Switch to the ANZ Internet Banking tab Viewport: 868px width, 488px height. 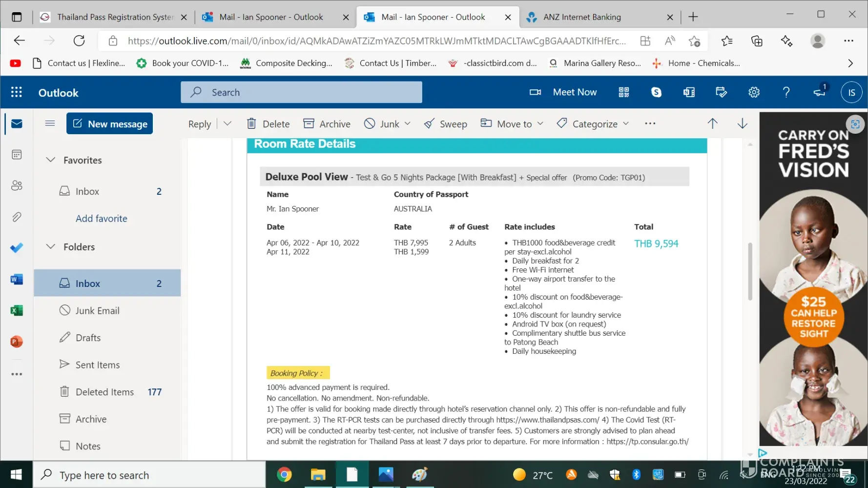coord(582,17)
